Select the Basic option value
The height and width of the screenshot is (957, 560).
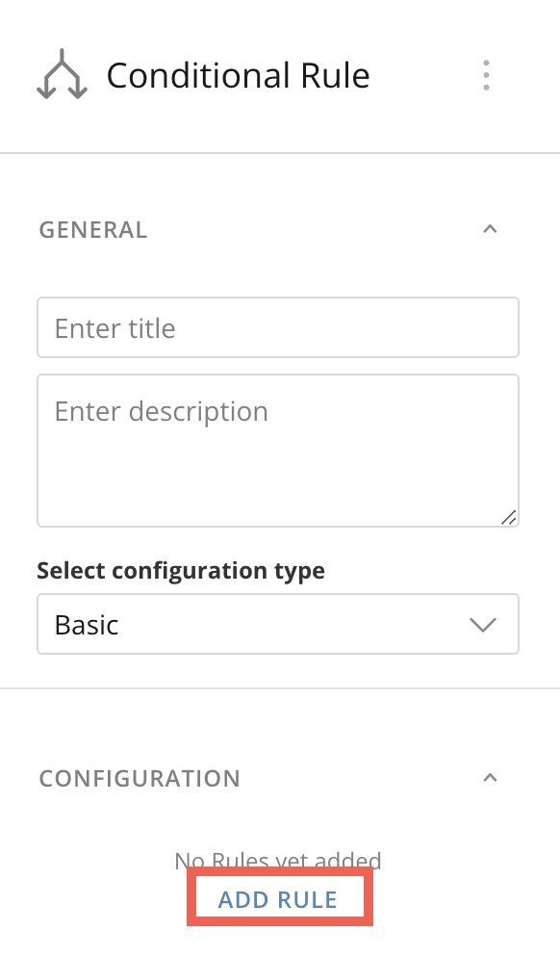point(89,624)
